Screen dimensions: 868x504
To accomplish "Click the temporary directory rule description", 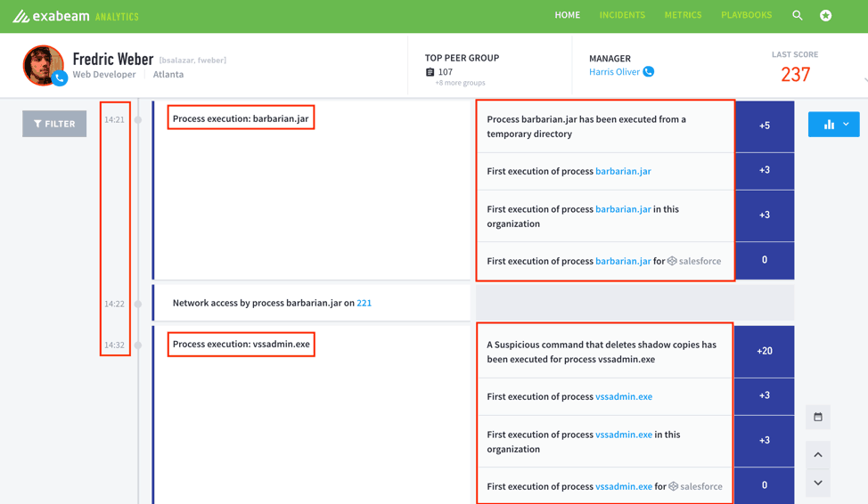I will coord(586,126).
